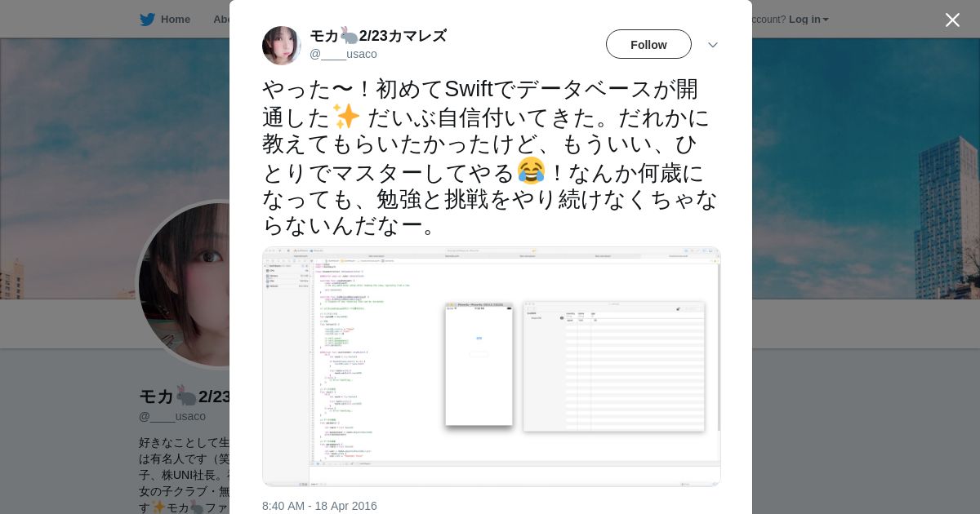Click the Twitter bird Home icon
This screenshot has height=514, width=980.
pos(147,20)
